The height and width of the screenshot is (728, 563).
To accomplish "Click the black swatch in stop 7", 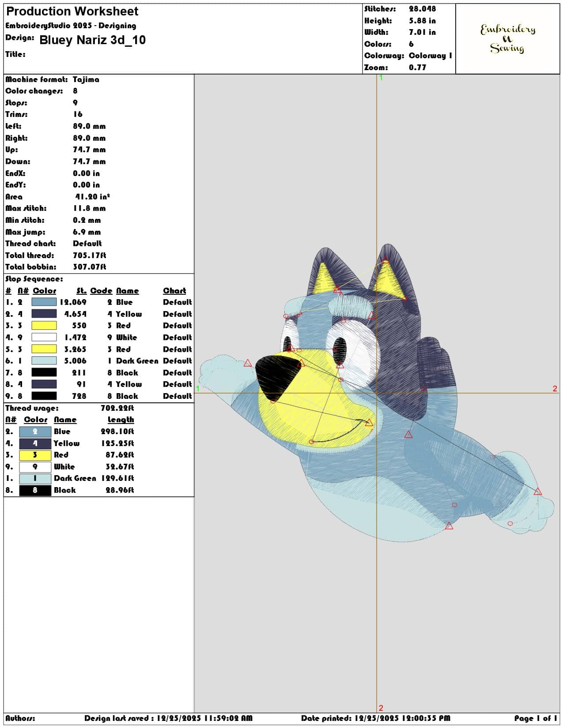I will pos(44,373).
